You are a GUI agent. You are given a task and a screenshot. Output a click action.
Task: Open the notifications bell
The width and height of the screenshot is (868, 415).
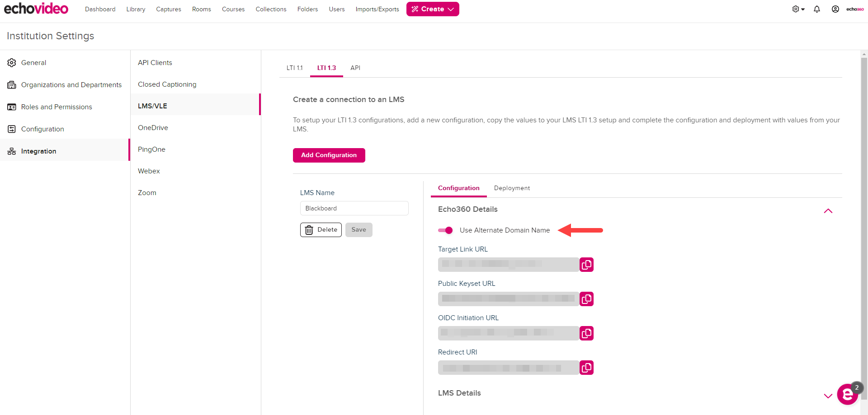[x=817, y=9]
